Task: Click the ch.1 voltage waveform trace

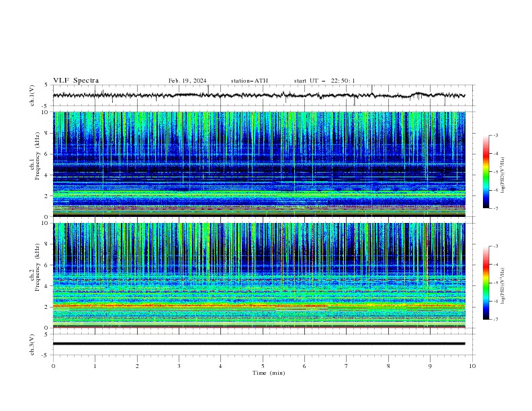Action: pyautogui.click(x=259, y=95)
